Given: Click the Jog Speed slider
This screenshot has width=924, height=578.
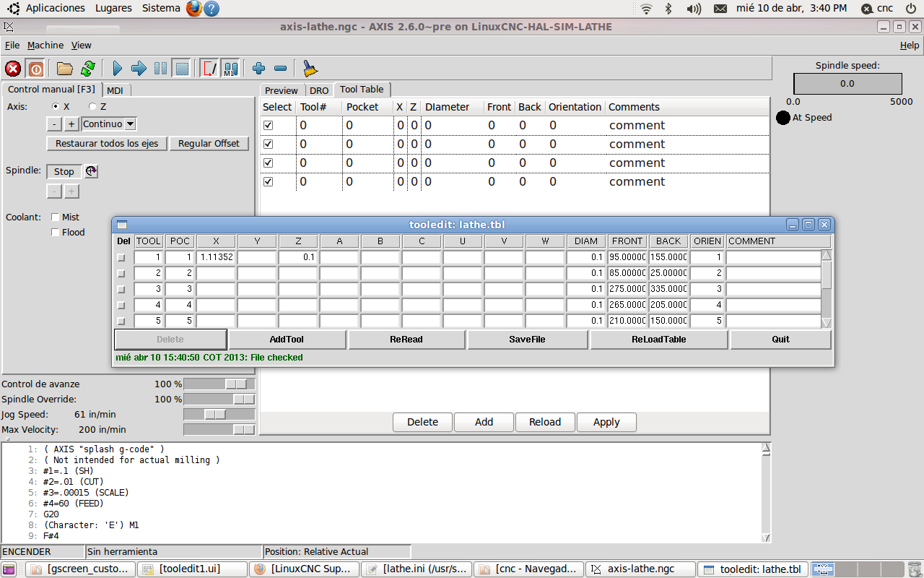Looking at the screenshot, I should point(219,414).
